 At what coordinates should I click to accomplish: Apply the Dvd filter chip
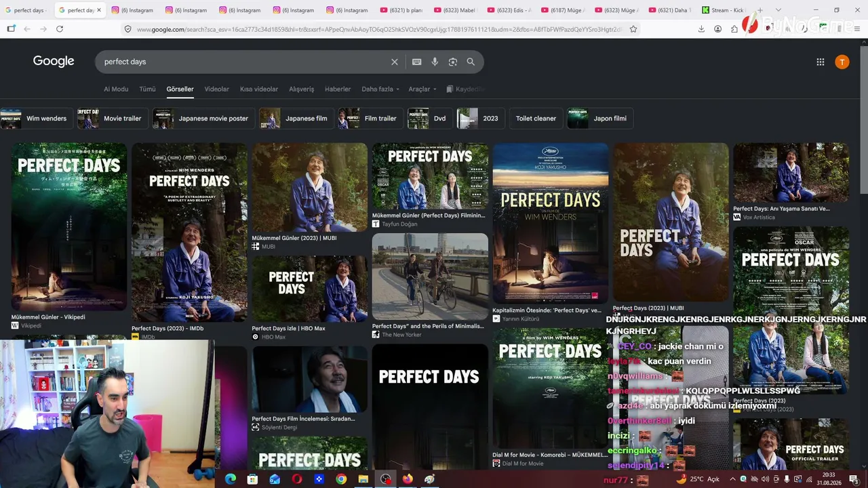tap(429, 119)
